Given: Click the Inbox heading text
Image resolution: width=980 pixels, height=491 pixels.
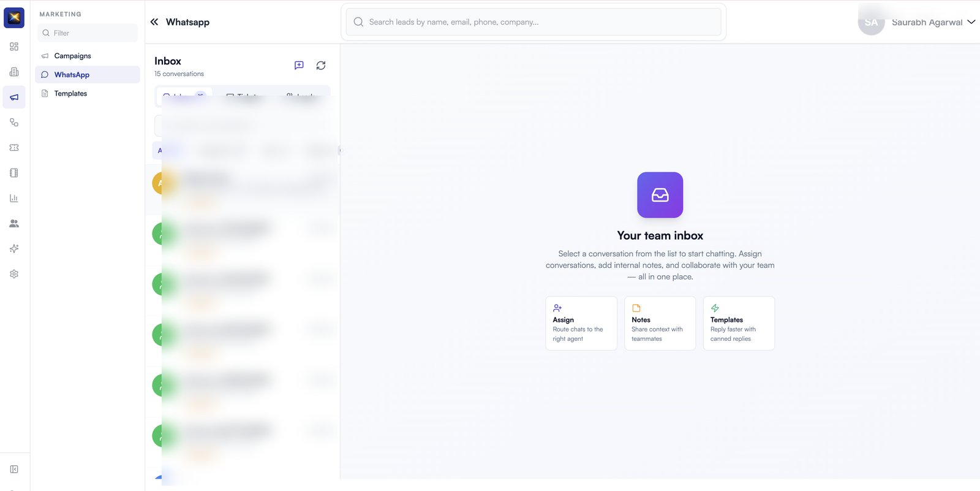Looking at the screenshot, I should coord(168,61).
